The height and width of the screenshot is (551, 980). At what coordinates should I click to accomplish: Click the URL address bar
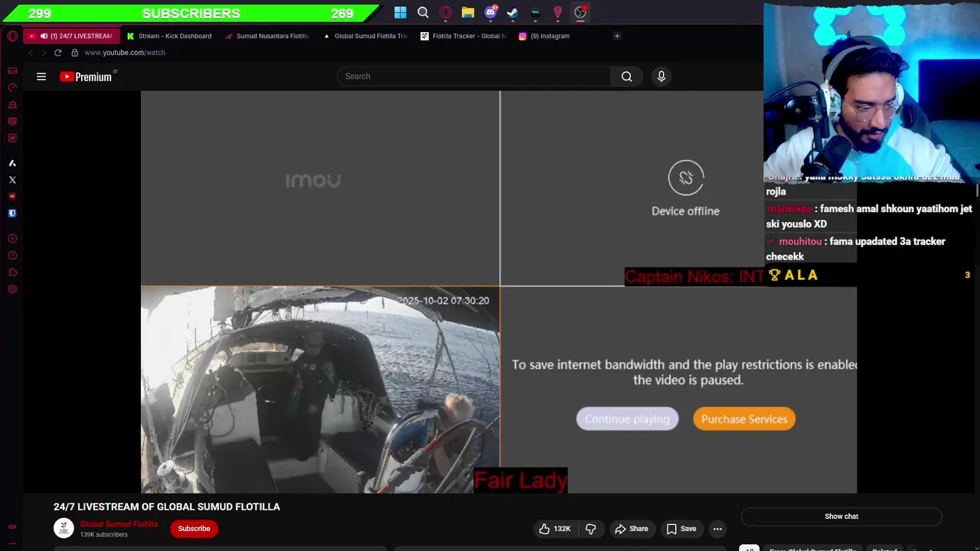point(125,53)
